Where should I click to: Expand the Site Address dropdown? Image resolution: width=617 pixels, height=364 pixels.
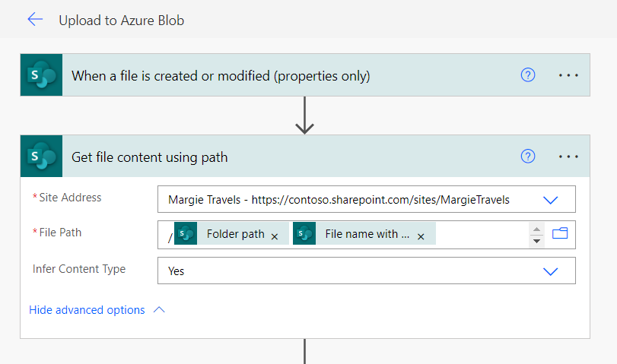coord(551,200)
